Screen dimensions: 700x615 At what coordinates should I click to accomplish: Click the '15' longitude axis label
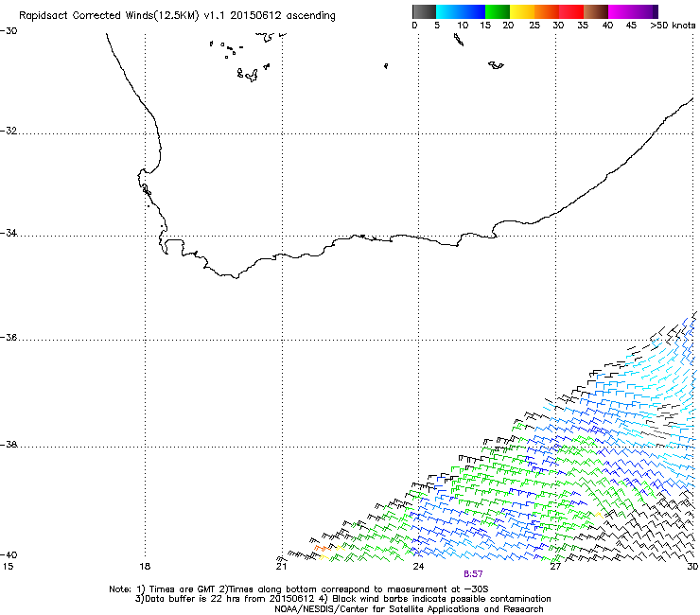[8, 567]
